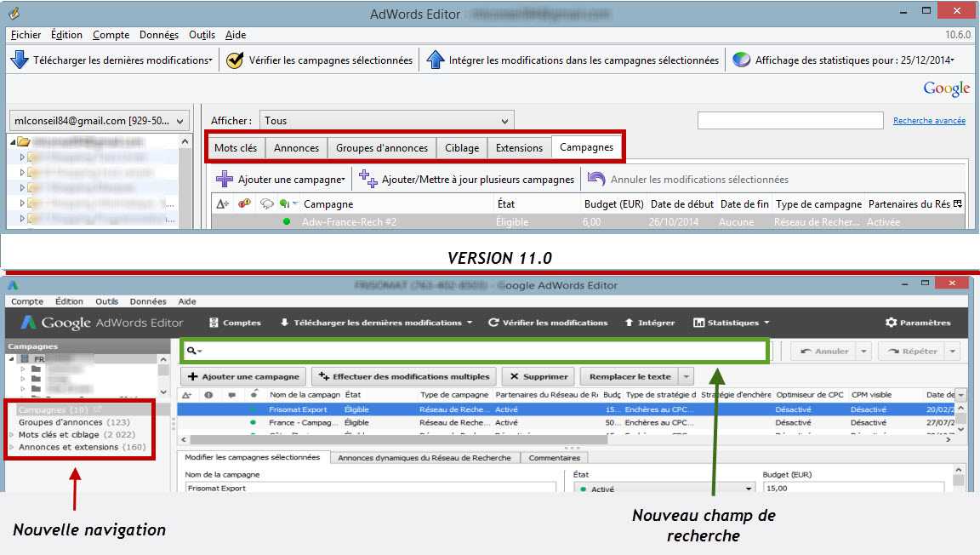Open the Annonces dynamiques du Réseau de Recherche tab

click(424, 457)
